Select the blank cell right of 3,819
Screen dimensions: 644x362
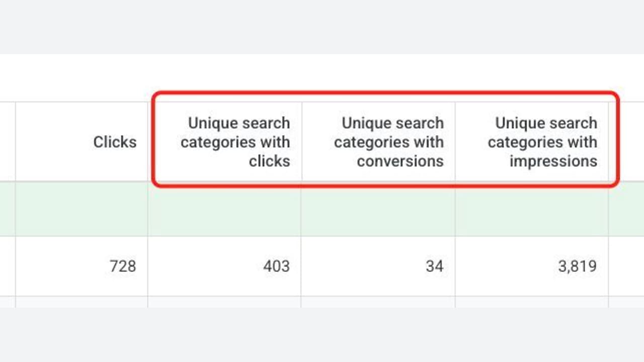pyautogui.click(x=626, y=266)
